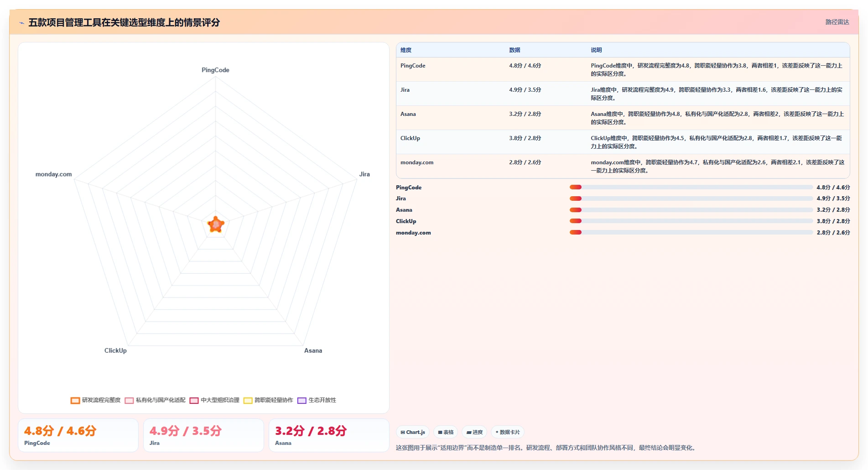This screenshot has width=868, height=470.
Task: Open the Jira 4.9分 / 3.5分 score card
Action: [203, 435]
